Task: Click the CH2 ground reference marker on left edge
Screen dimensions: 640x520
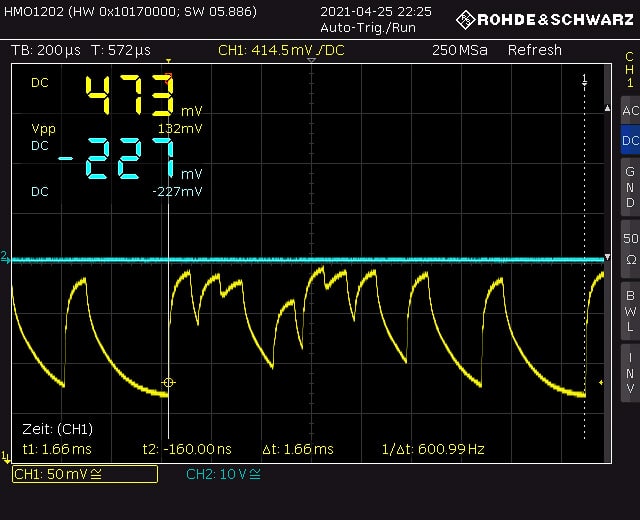Action: (5, 258)
